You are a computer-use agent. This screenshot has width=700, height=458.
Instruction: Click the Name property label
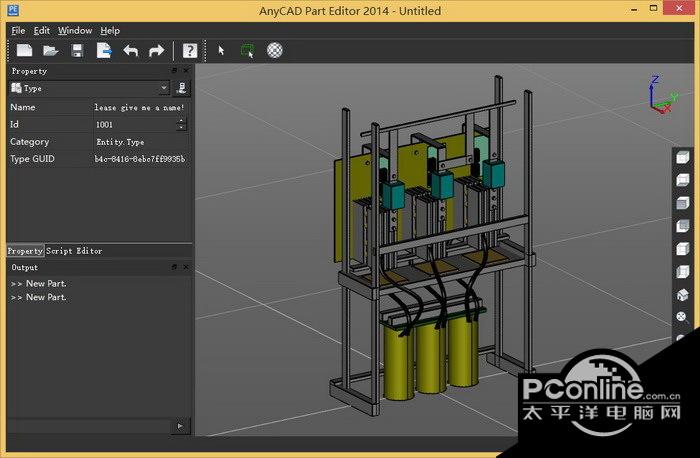click(23, 107)
